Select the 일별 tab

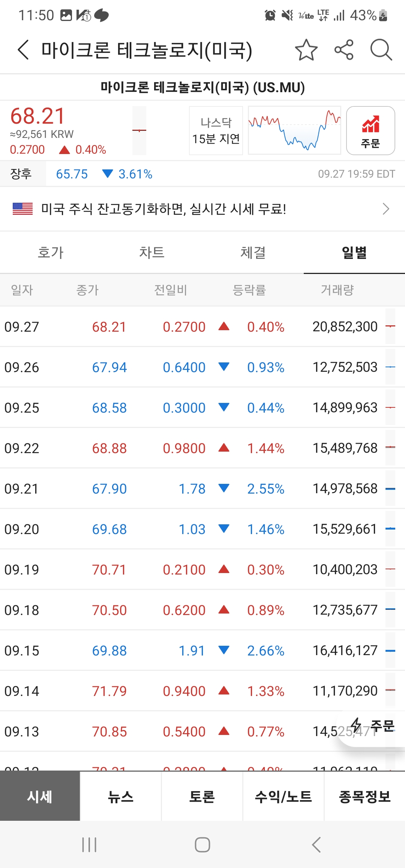[x=354, y=253]
